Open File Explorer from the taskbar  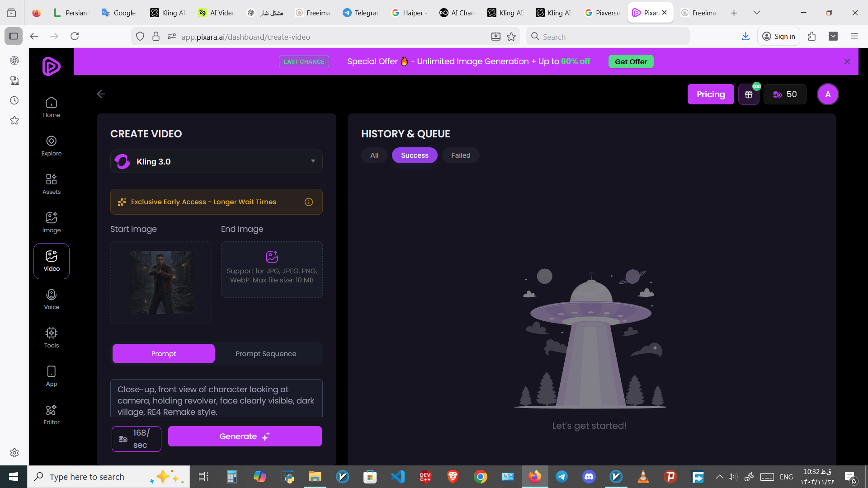[315, 477]
